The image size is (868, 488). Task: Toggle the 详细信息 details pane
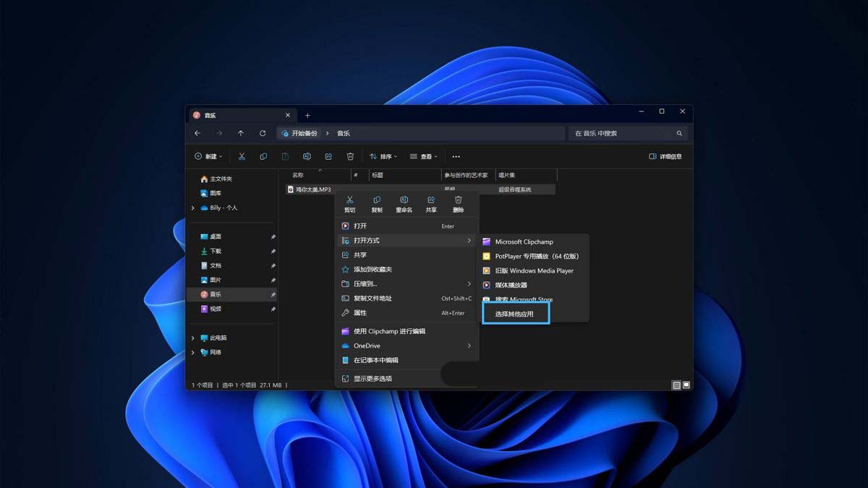tap(665, 156)
